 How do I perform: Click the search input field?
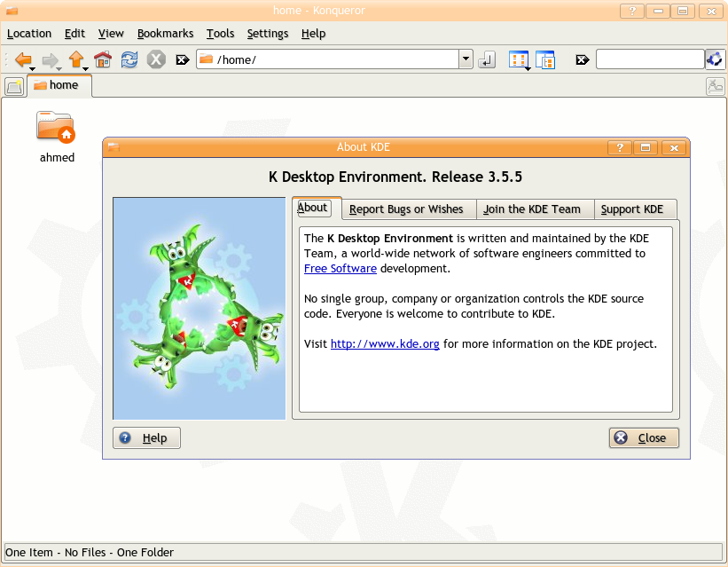tap(650, 59)
